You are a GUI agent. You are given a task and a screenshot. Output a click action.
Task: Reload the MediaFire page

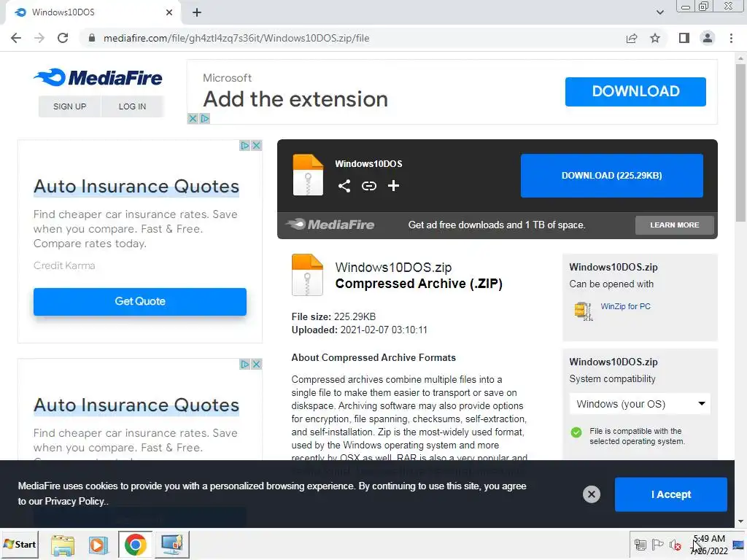click(63, 38)
